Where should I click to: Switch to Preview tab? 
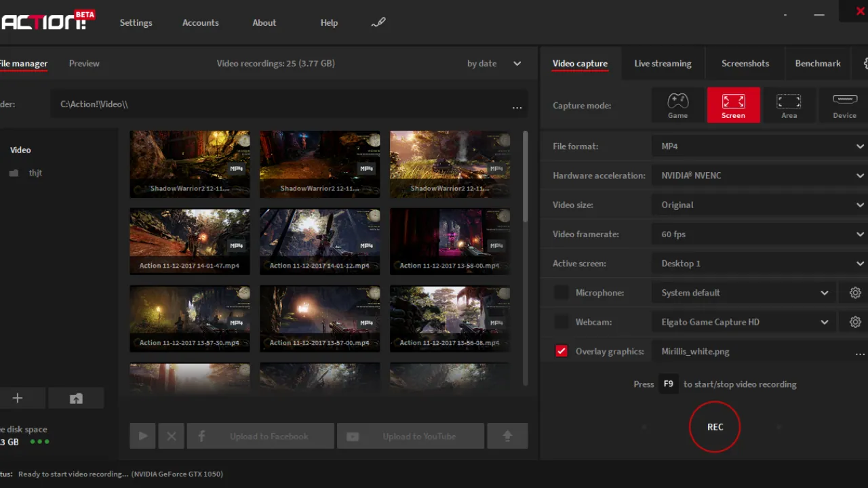click(84, 64)
